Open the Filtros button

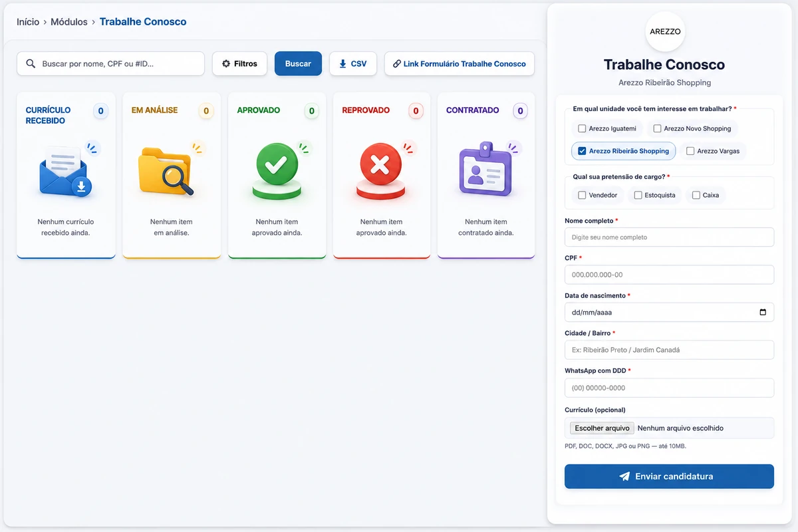click(239, 64)
